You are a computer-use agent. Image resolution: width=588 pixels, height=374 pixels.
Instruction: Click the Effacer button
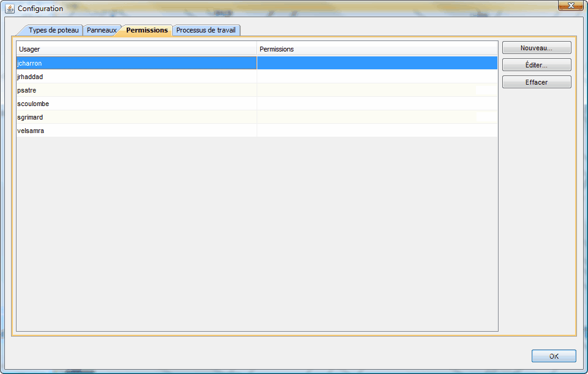[537, 82]
